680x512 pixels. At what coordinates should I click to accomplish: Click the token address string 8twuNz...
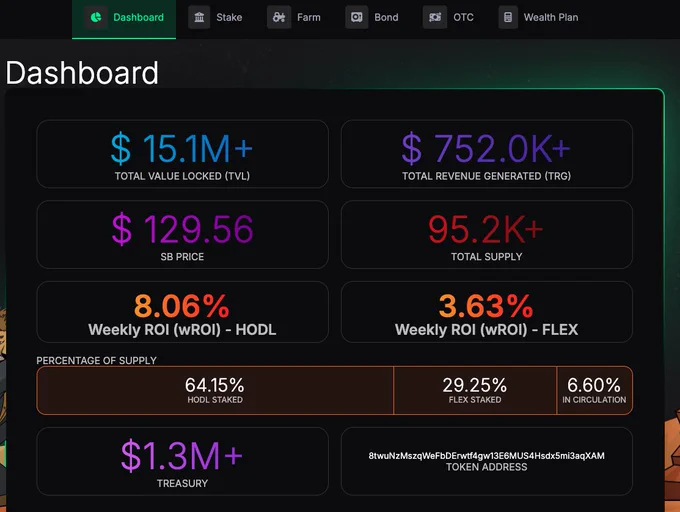click(x=487, y=456)
